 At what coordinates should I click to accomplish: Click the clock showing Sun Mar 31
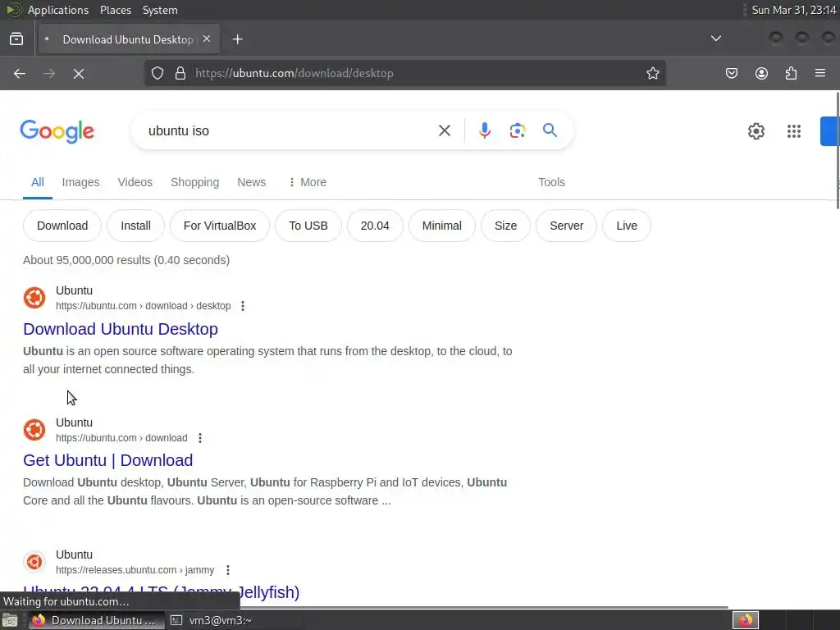point(793,10)
